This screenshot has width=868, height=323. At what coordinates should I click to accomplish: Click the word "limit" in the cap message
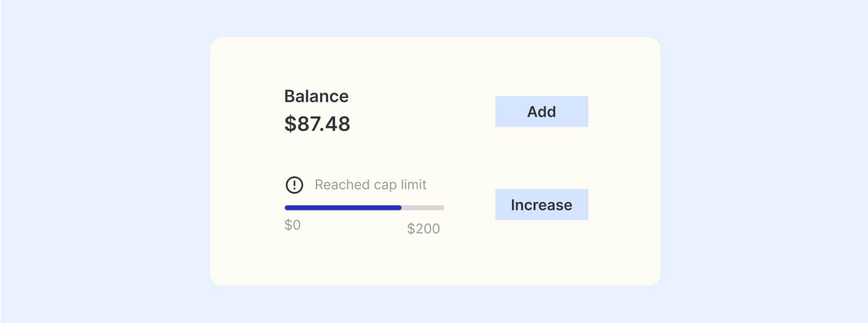(x=413, y=185)
